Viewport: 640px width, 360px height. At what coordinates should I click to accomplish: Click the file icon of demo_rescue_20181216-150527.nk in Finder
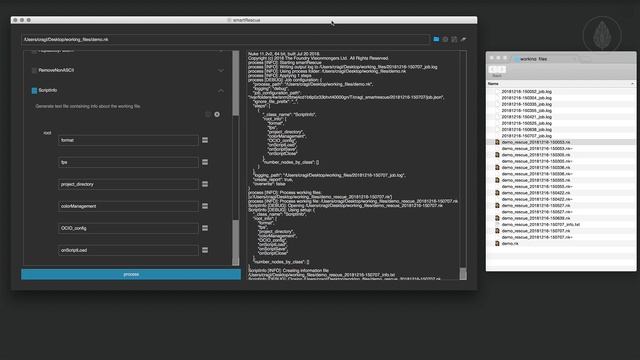point(497,205)
